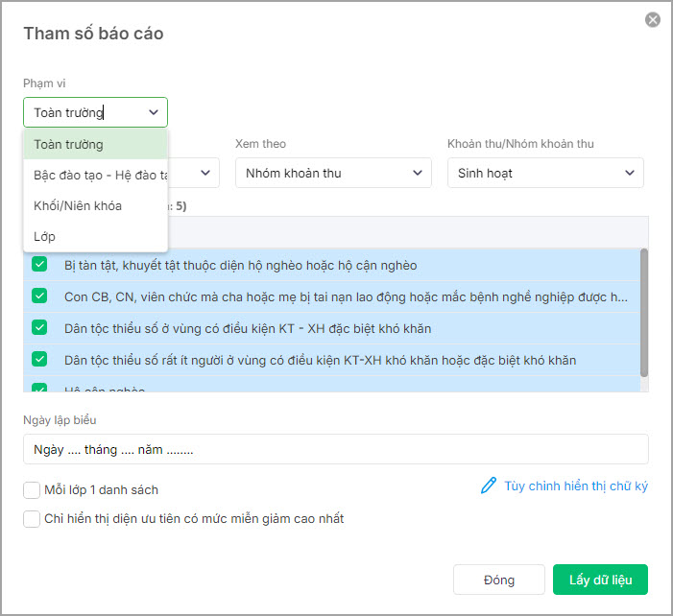Screen dimensions: 673x616
Task: Enable "Chỉ hiển thị diện ưu tiên" checkbox
Action: tap(32, 519)
